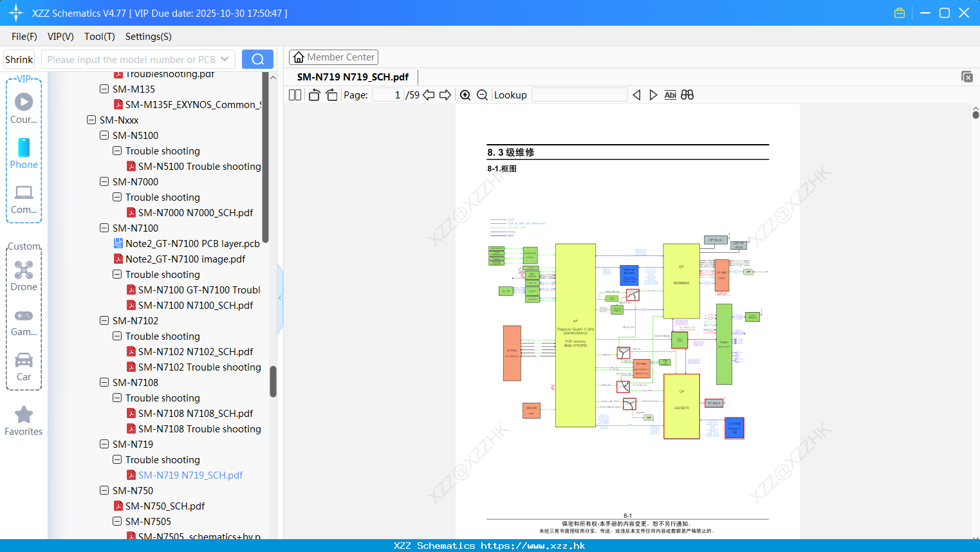Collapse the SM-N7000 node

[x=104, y=181]
